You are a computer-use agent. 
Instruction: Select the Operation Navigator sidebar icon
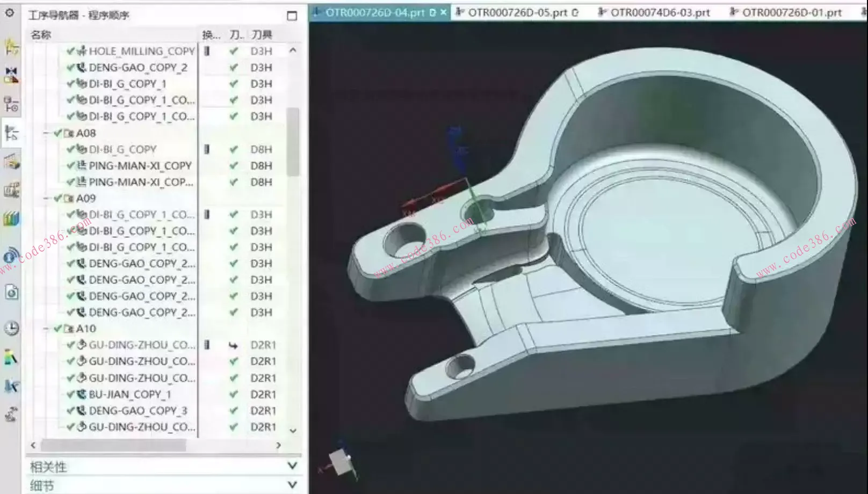[x=11, y=133]
